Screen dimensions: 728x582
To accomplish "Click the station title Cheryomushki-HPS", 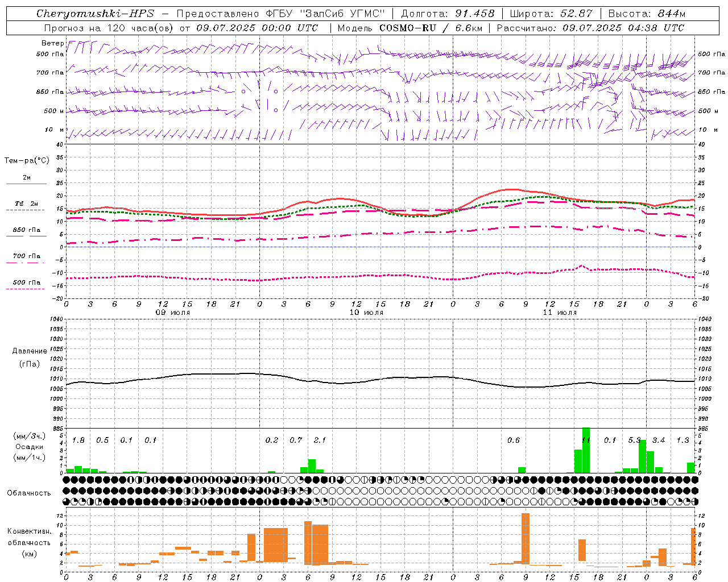I will [x=95, y=14].
